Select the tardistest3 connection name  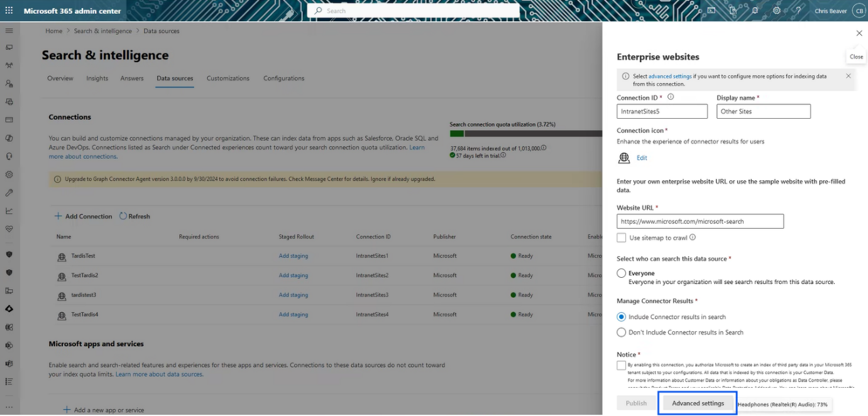pyautogui.click(x=84, y=295)
